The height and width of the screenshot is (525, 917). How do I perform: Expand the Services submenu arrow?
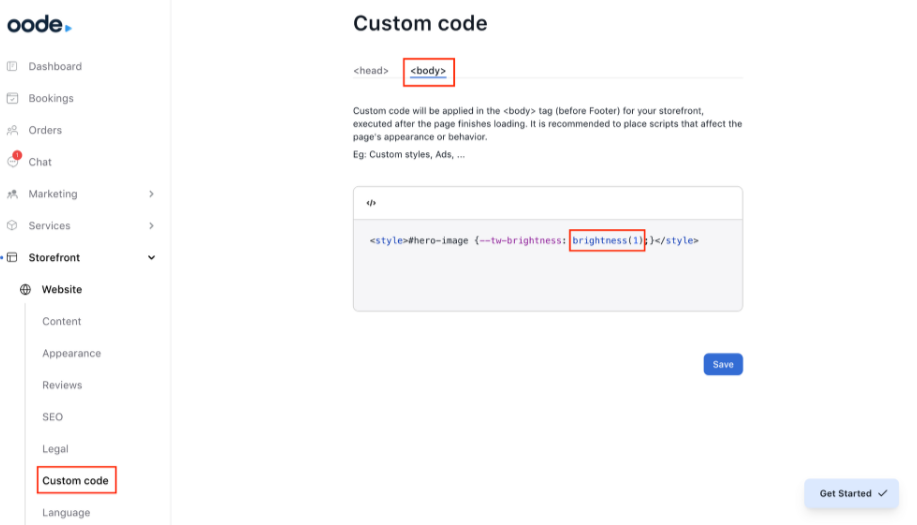[151, 226]
